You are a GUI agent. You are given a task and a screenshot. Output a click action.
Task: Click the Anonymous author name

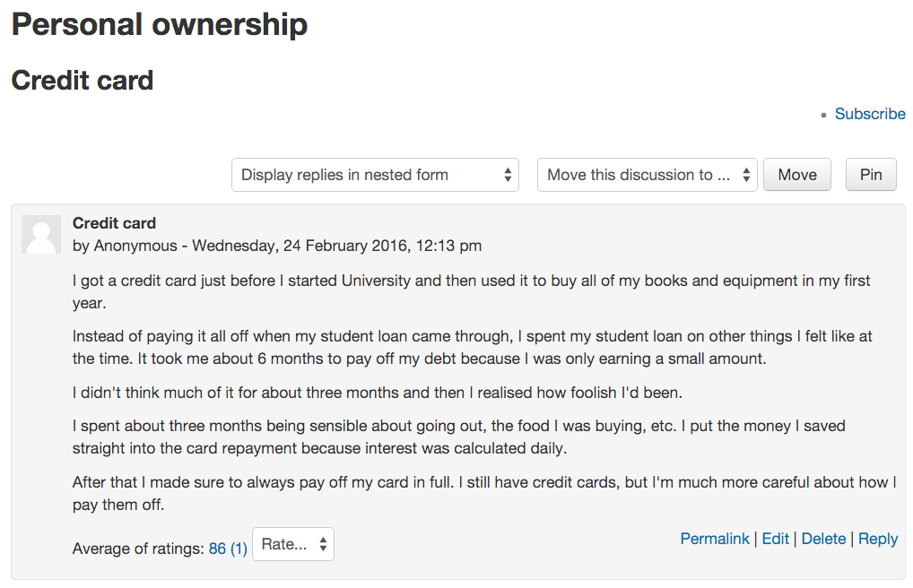pyautogui.click(x=135, y=246)
